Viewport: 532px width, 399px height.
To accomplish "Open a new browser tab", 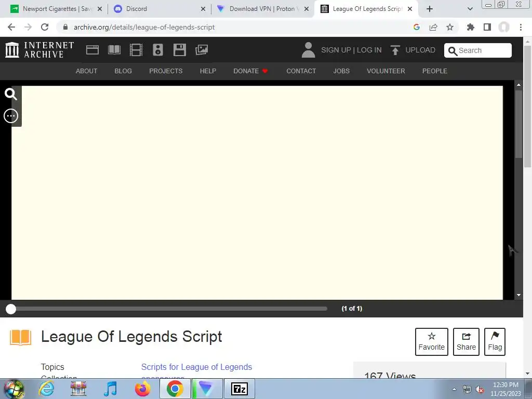I will (x=430, y=9).
